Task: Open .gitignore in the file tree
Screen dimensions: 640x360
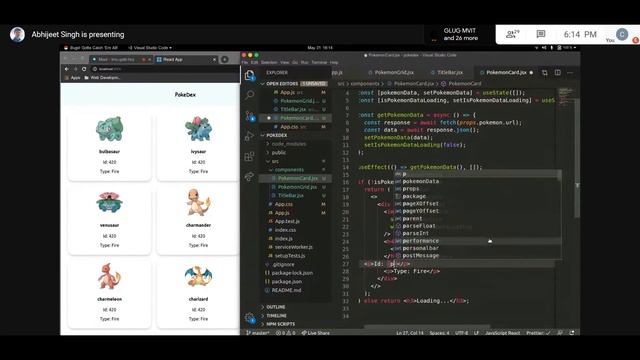Action: 282,264
